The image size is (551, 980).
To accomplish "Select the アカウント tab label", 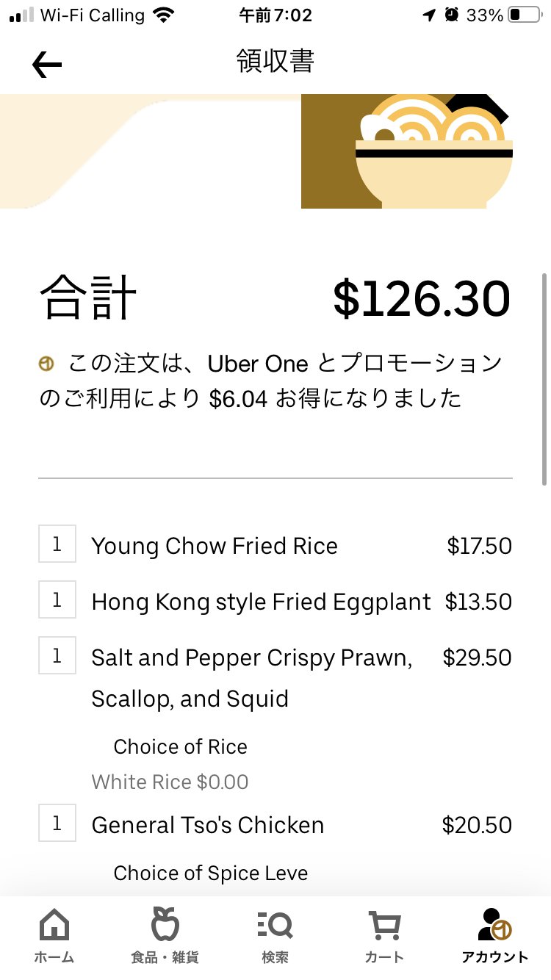I will pyautogui.click(x=494, y=957).
